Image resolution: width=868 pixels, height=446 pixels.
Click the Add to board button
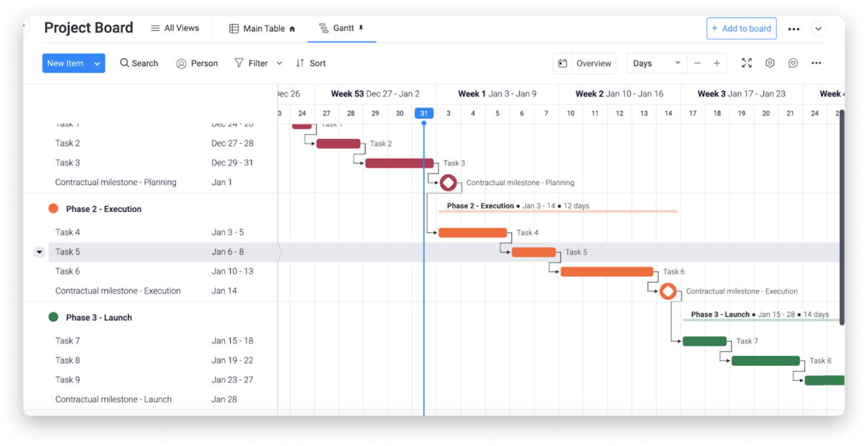click(x=741, y=29)
